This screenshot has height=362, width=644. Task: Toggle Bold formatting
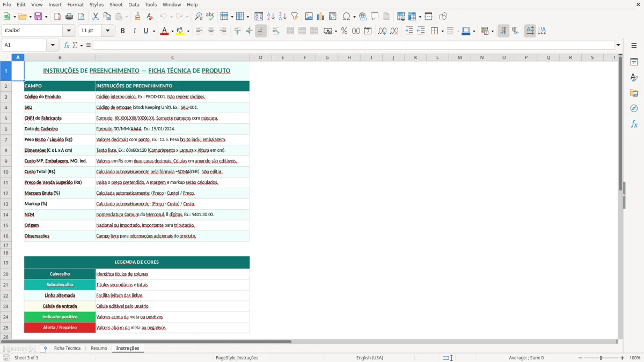pos(122,31)
